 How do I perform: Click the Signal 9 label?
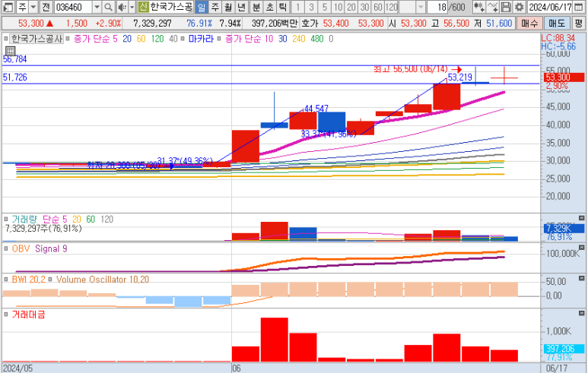pyautogui.click(x=51, y=248)
